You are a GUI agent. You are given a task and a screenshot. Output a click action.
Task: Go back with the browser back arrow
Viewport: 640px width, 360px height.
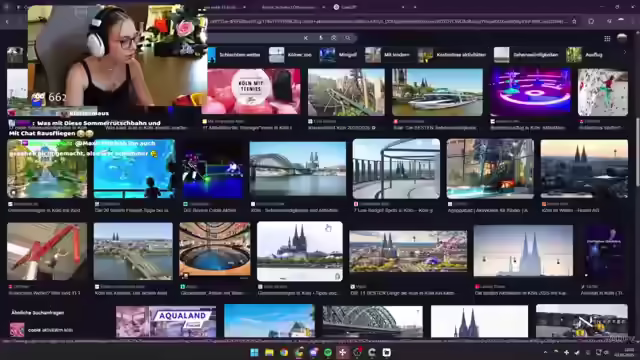click(7, 22)
